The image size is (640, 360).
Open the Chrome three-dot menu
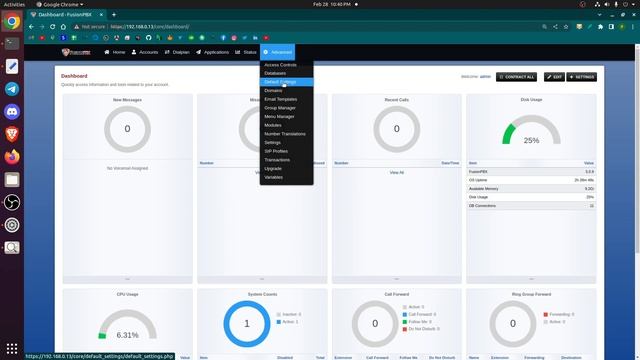[x=633, y=27]
